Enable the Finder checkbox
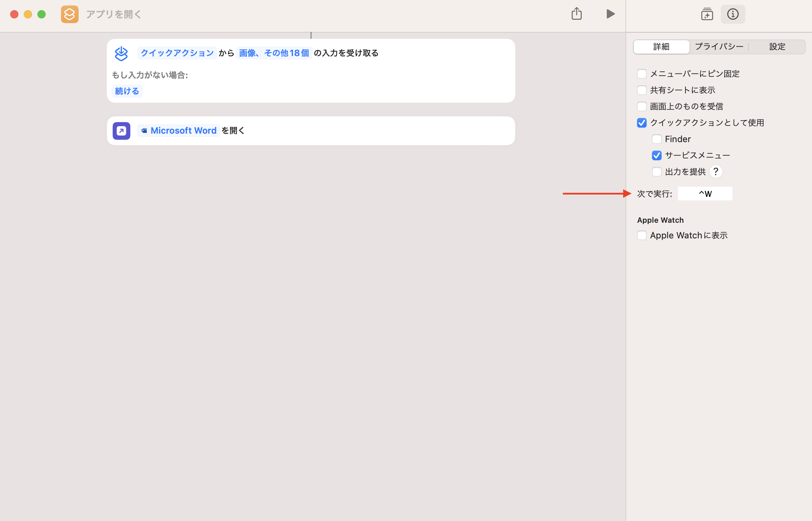The image size is (812, 521). click(657, 139)
